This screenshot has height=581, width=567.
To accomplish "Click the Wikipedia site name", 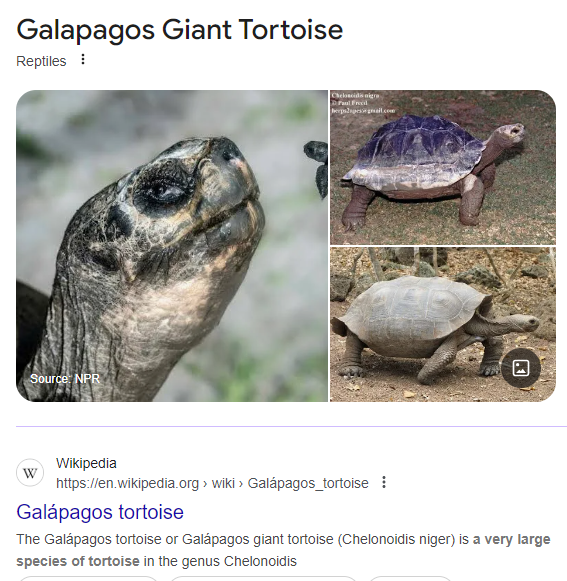I will (x=86, y=463).
